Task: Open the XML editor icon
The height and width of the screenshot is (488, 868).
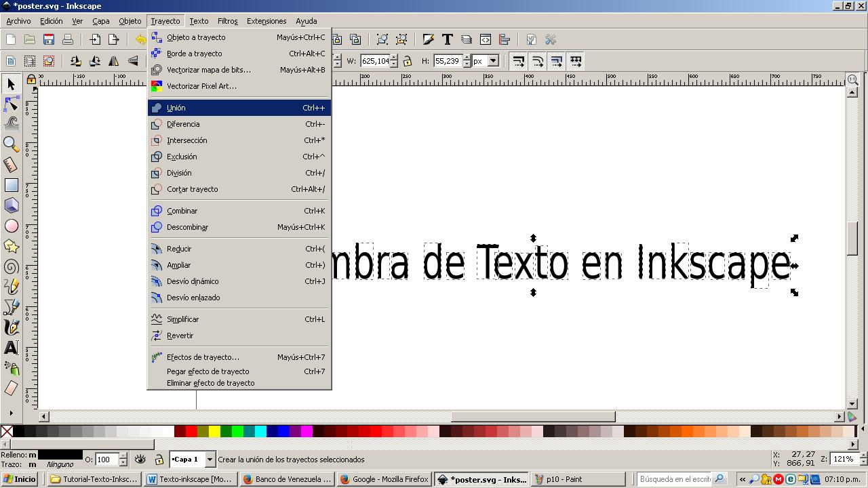Action: point(486,40)
